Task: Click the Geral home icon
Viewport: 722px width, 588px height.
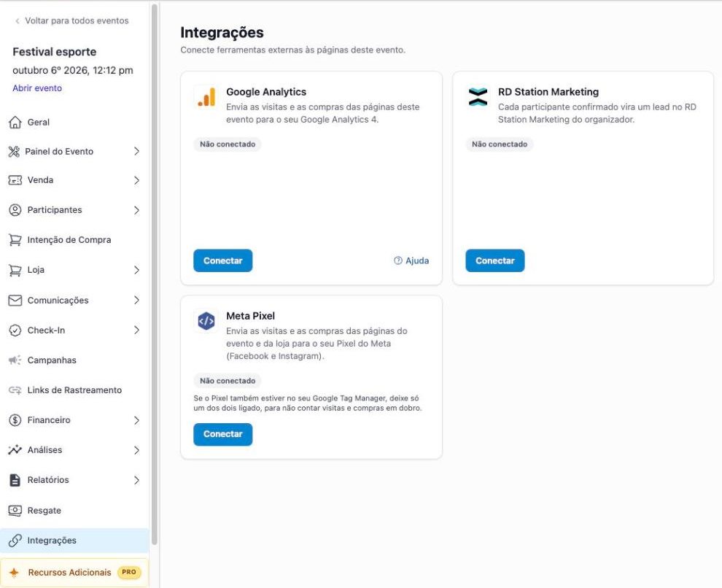Action: (x=15, y=122)
